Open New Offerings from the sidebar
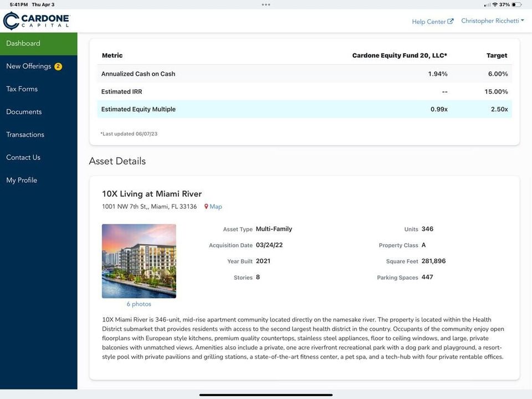The image size is (532, 399). pyautogui.click(x=29, y=65)
